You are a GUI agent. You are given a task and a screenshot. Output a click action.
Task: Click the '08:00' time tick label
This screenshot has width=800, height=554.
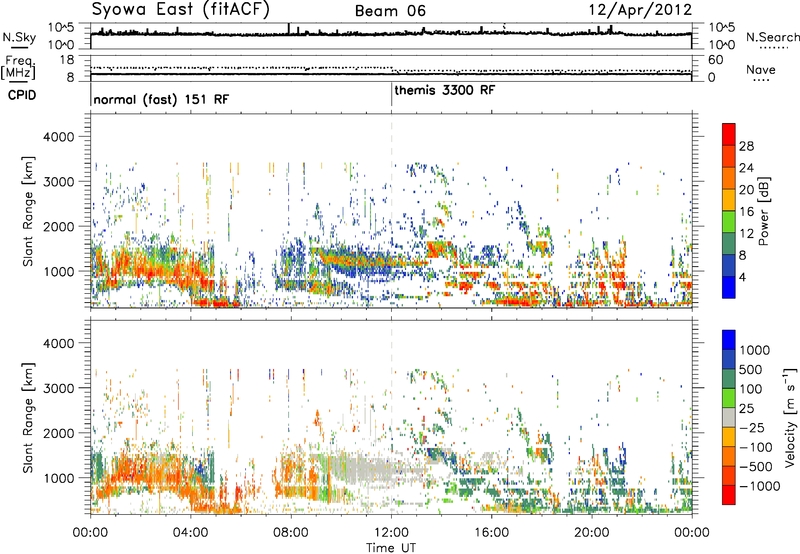[291, 533]
